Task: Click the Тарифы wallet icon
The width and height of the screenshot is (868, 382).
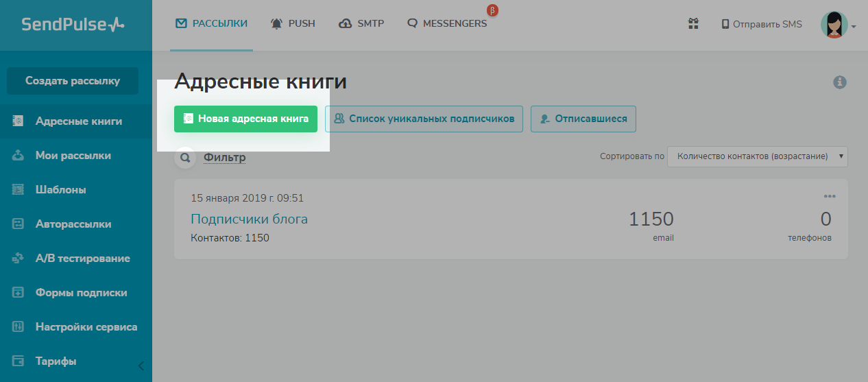Action: 19,361
